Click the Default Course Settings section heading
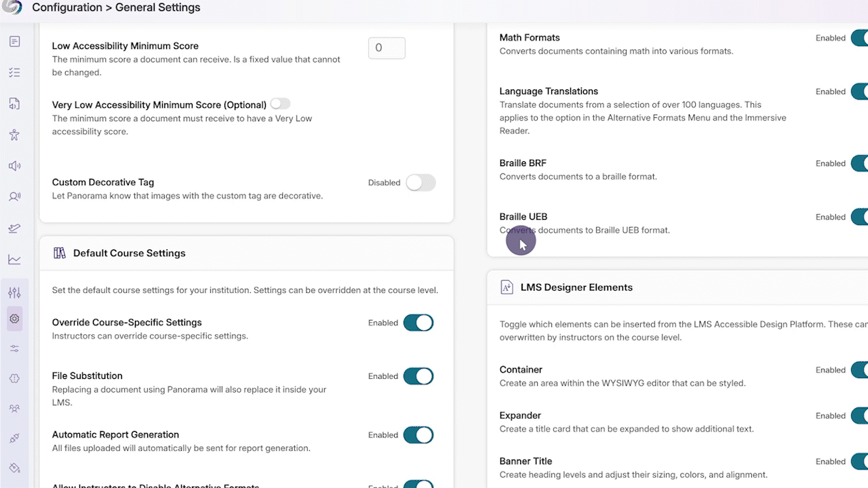This screenshot has width=868, height=488. click(x=129, y=253)
